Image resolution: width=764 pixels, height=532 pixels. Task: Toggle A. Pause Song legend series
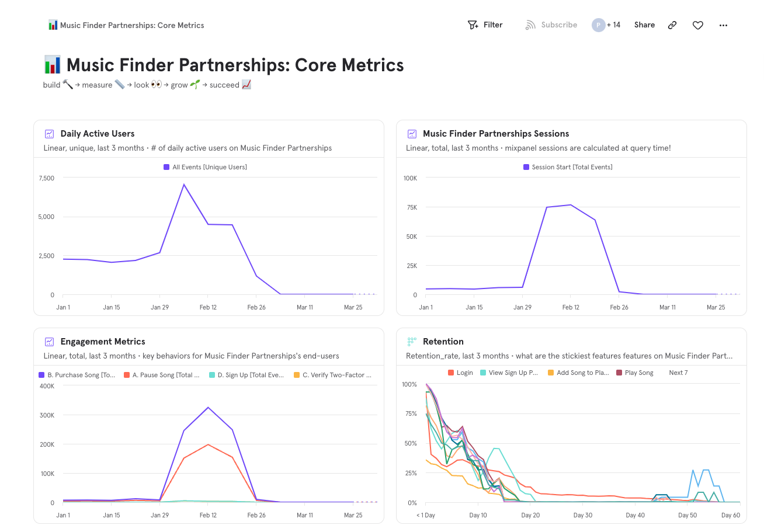click(162, 375)
